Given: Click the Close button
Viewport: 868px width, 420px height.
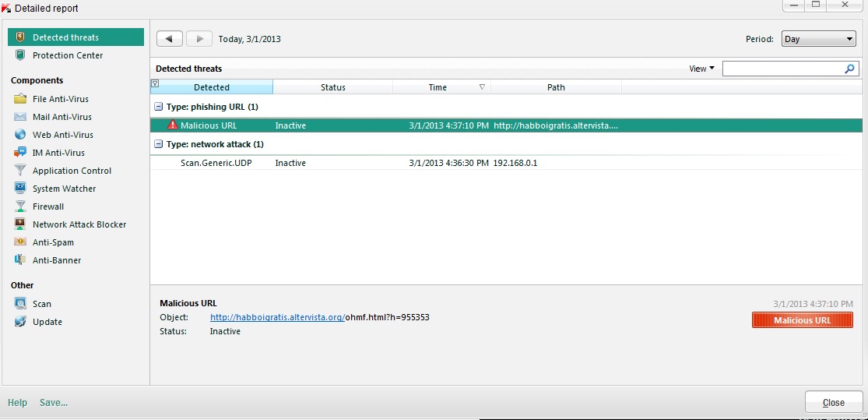Looking at the screenshot, I should (833, 402).
